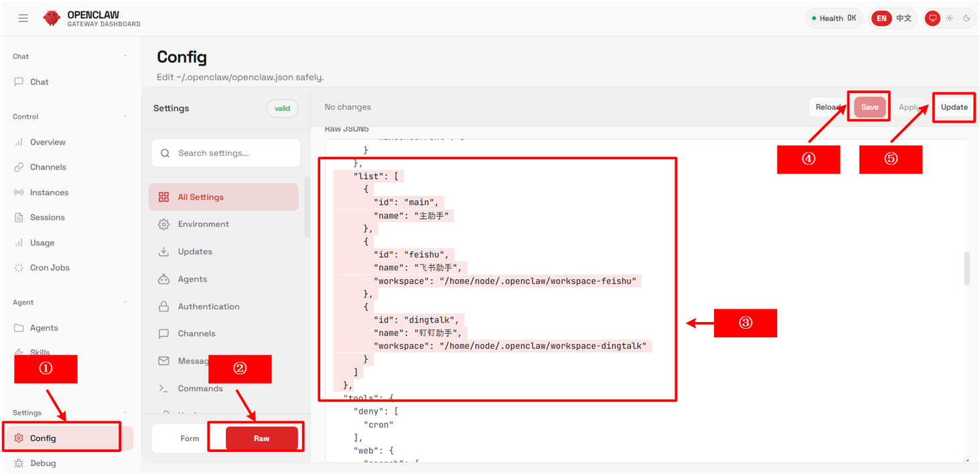
Task: Switch language to EN
Action: coord(882,18)
